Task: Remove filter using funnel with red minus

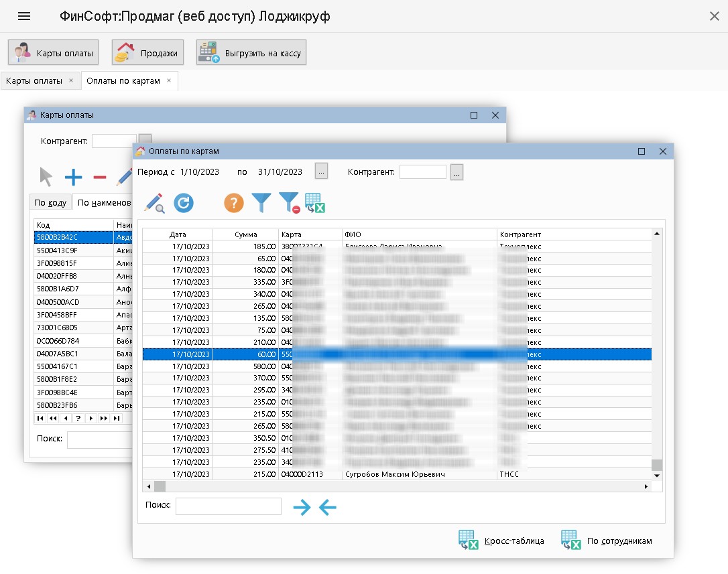Action: pyautogui.click(x=289, y=202)
